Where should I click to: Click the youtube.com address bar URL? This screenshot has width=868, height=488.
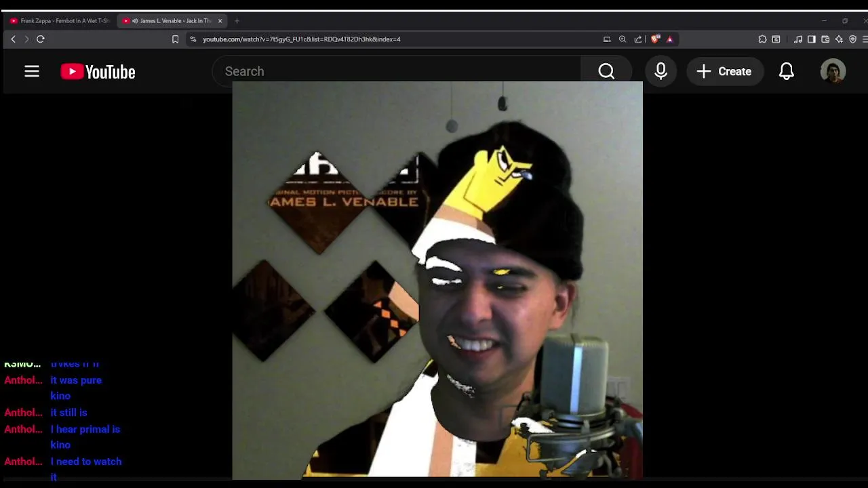click(x=302, y=39)
